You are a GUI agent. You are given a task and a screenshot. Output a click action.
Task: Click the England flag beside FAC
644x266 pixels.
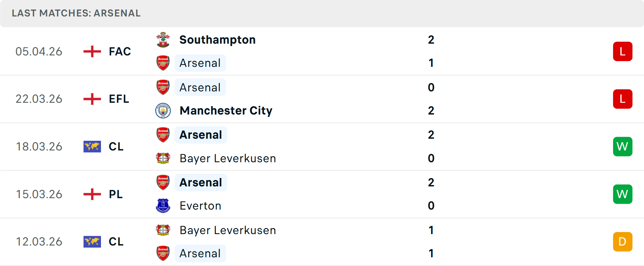tap(92, 51)
